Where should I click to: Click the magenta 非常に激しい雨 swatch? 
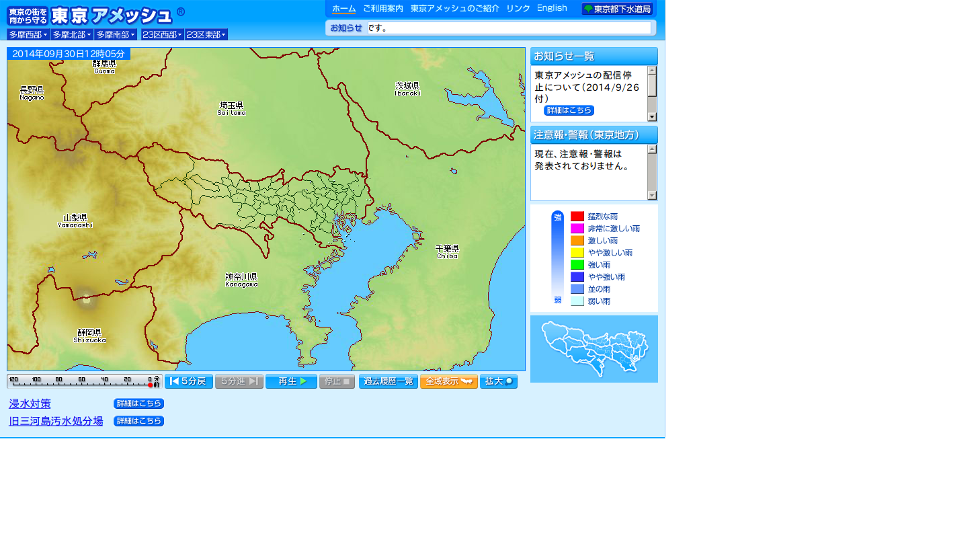coord(577,229)
